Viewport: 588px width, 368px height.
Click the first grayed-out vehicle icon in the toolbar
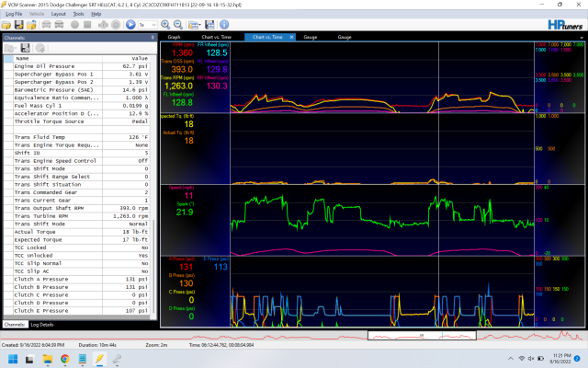(x=46, y=25)
